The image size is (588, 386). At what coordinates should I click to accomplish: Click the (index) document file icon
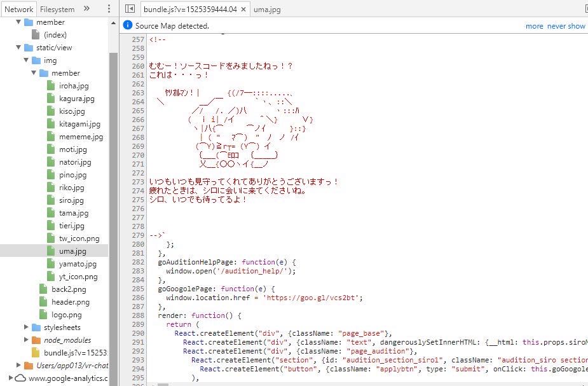(36, 35)
